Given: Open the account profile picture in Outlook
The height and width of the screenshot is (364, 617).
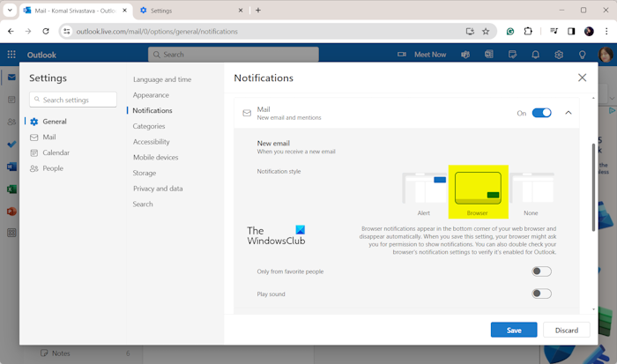Looking at the screenshot, I should (x=606, y=55).
